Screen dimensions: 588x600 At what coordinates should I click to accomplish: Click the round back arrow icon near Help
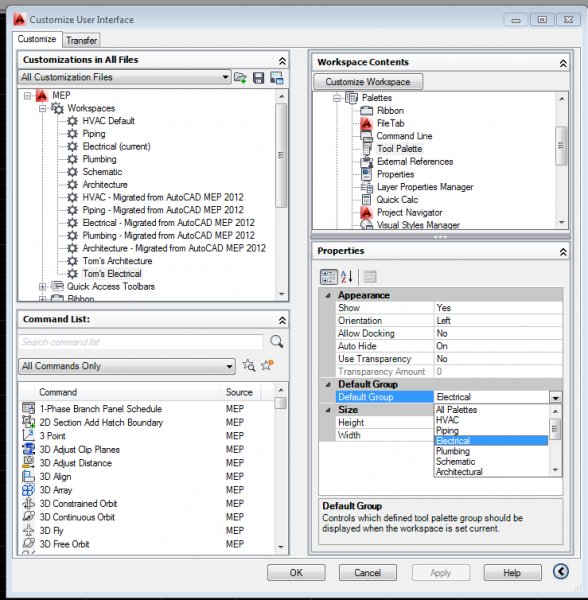click(561, 572)
